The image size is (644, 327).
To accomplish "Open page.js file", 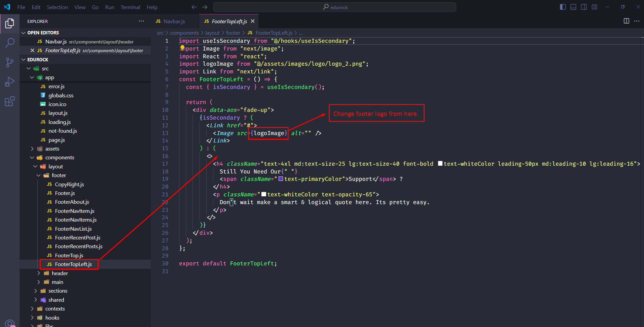I will pyautogui.click(x=85, y=140).
